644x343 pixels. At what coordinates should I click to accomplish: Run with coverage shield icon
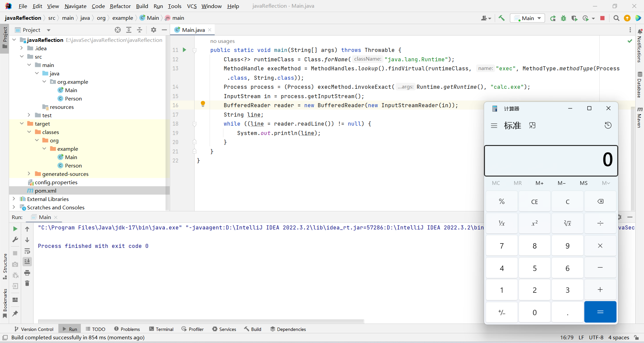(x=575, y=18)
